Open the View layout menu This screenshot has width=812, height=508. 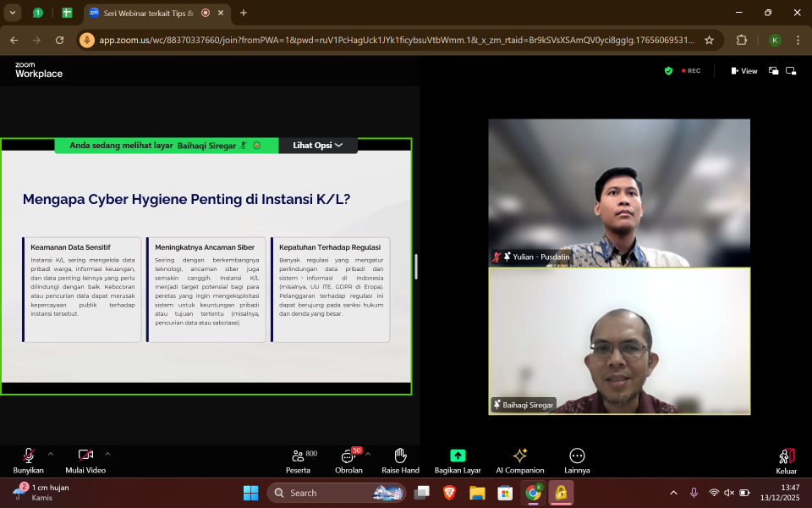(x=744, y=71)
